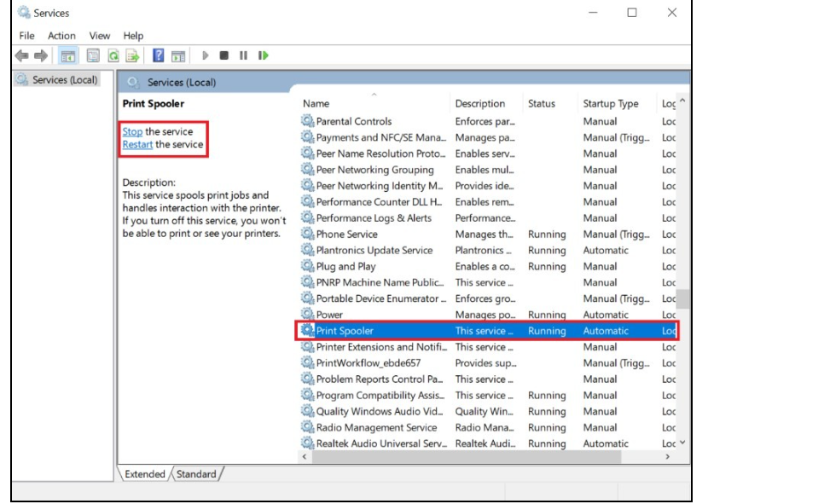Click the vertical scrollbar up arrow

tap(682, 101)
